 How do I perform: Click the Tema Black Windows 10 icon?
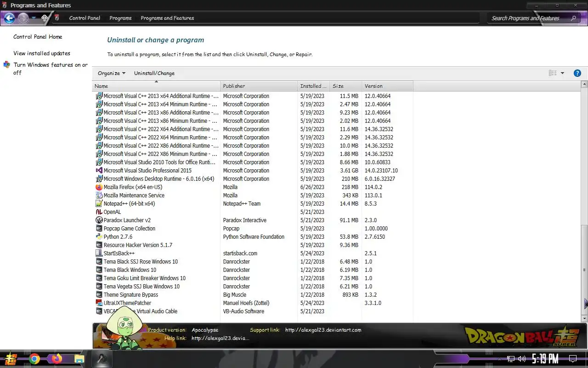pos(99,270)
